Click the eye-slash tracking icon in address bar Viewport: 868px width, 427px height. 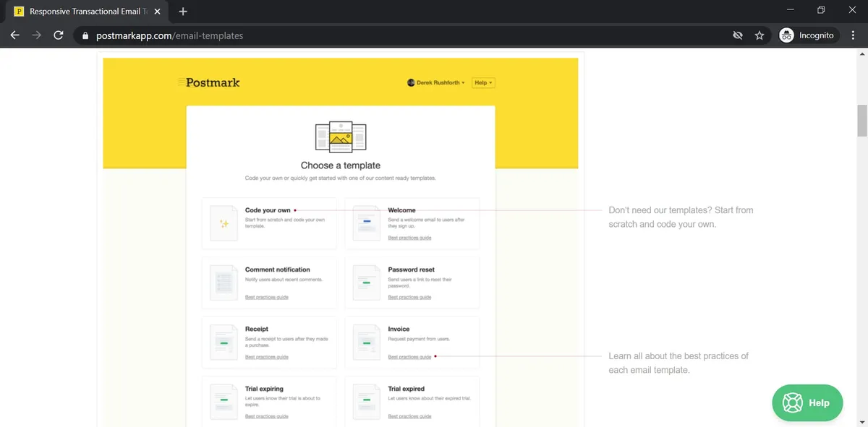click(x=738, y=35)
